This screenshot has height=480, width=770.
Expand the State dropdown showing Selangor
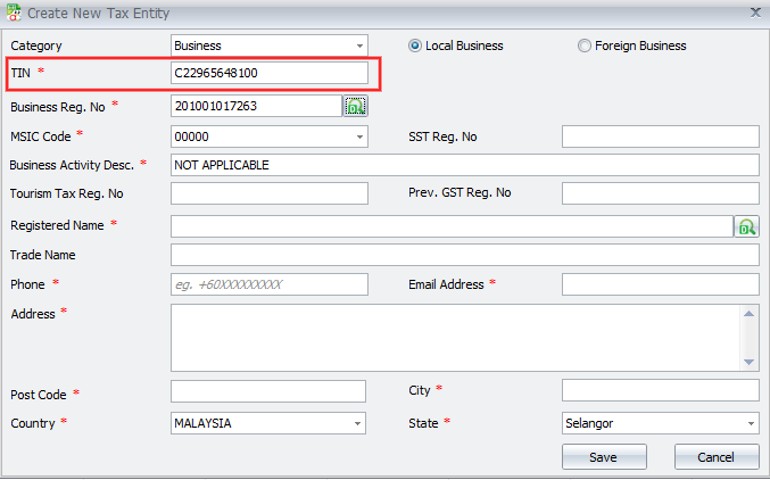tap(751, 424)
